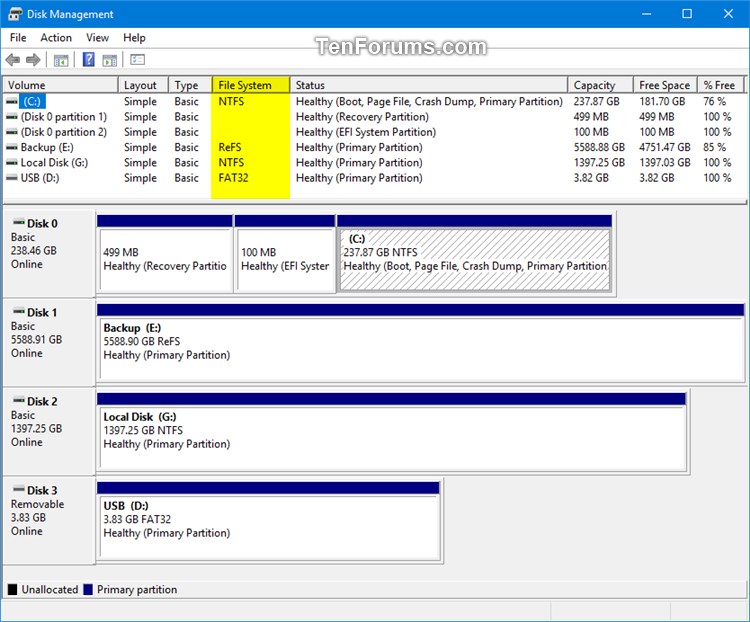
Task: Click the Disk 2 drive icon
Action: pos(19,400)
